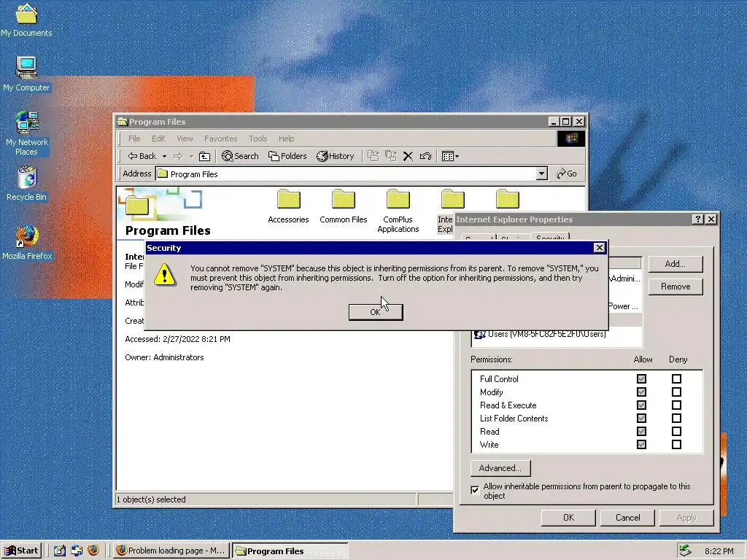Click the Remove button in Properties
This screenshot has width=747, height=560.
coord(675,287)
